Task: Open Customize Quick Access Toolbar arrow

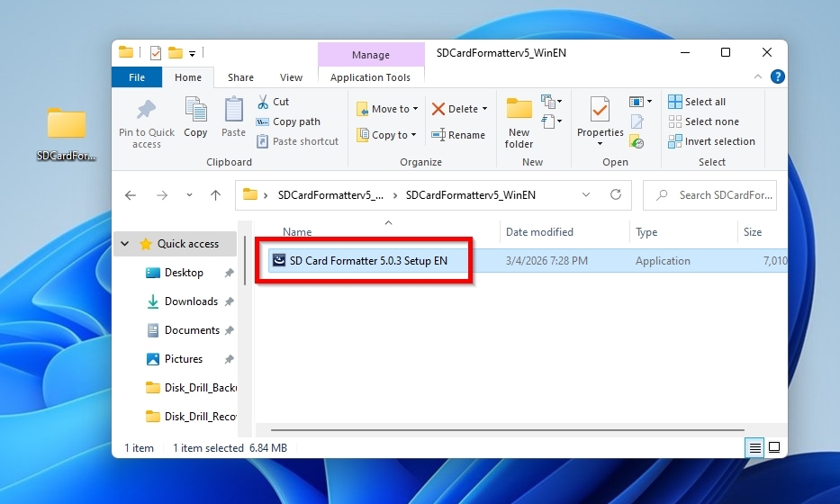Action: 192,53
